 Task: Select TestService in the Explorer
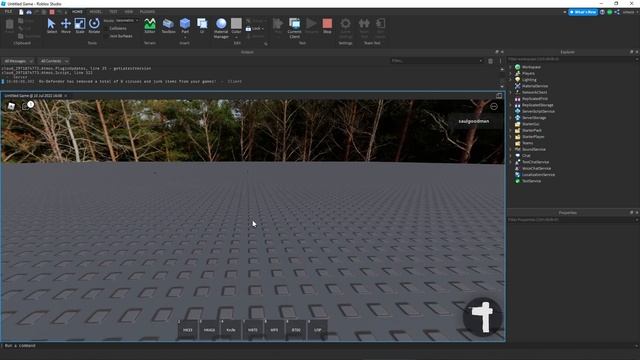coord(531,181)
